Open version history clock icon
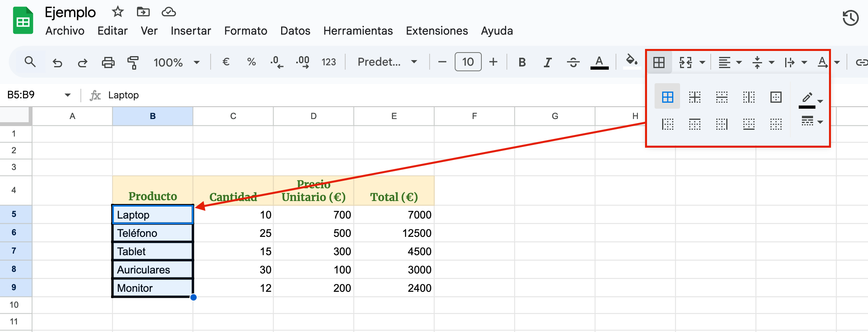Image resolution: width=868 pixels, height=332 pixels. pos(850,18)
